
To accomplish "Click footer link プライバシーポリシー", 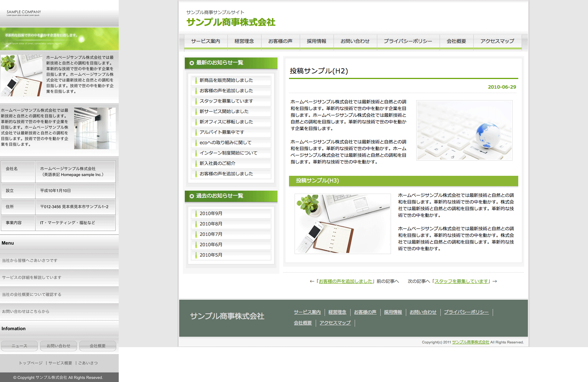I will point(466,312).
